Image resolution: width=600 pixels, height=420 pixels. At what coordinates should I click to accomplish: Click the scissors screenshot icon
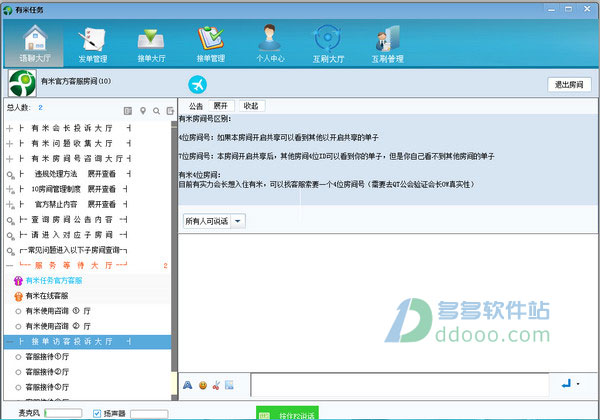216,385
